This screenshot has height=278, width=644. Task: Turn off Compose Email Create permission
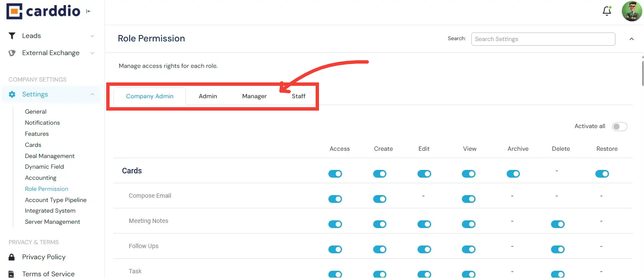[x=380, y=199]
